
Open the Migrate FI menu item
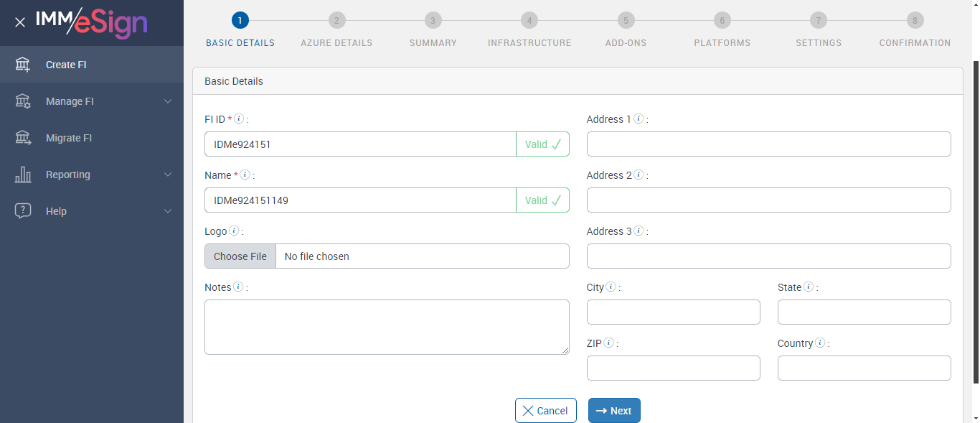click(69, 138)
